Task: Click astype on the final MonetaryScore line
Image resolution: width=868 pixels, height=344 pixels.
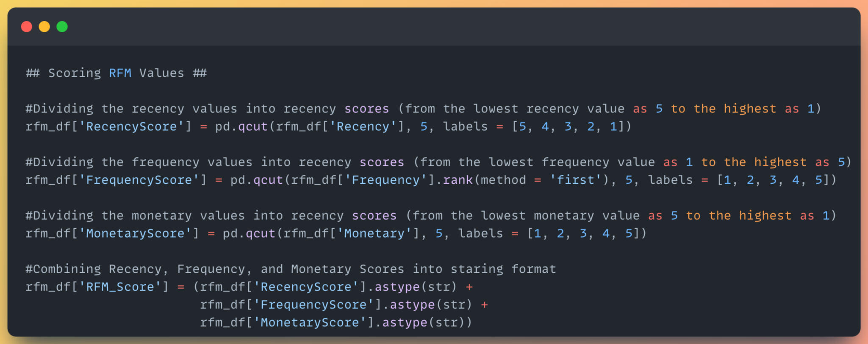Action: tap(405, 322)
